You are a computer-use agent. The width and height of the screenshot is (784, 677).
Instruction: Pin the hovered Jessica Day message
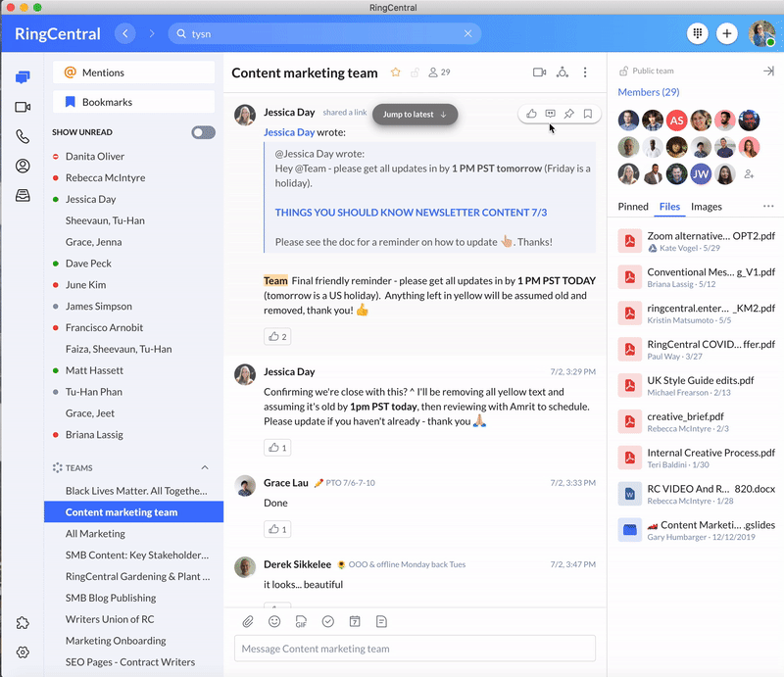tap(569, 114)
